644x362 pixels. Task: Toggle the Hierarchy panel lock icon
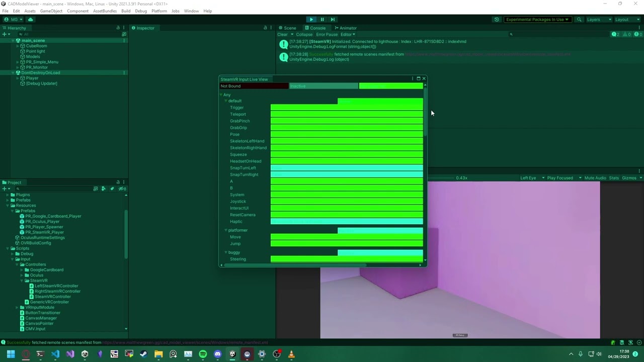(118, 28)
